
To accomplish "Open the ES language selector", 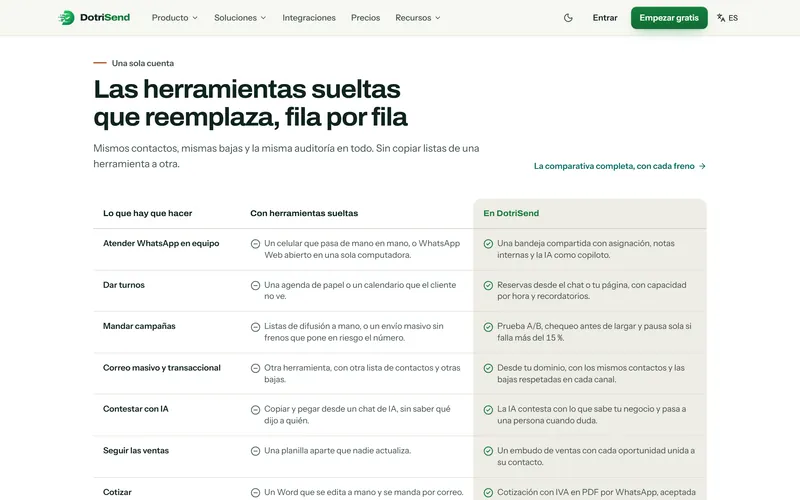I will click(x=727, y=18).
